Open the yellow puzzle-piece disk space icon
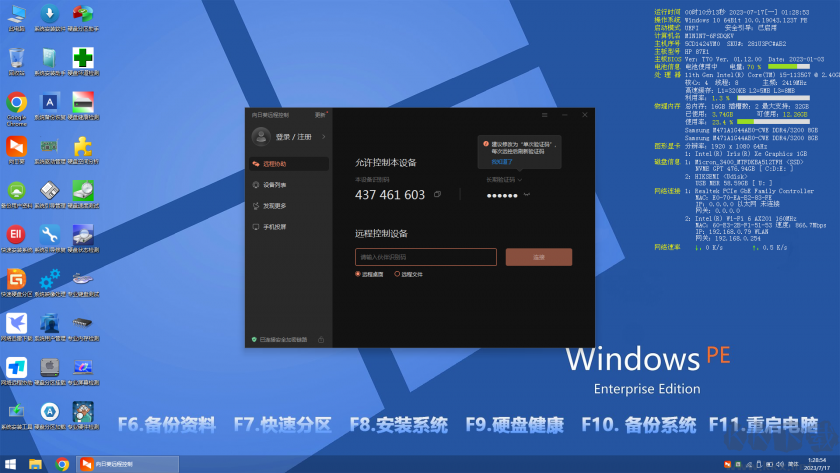This screenshot has height=473, width=840. click(83, 150)
